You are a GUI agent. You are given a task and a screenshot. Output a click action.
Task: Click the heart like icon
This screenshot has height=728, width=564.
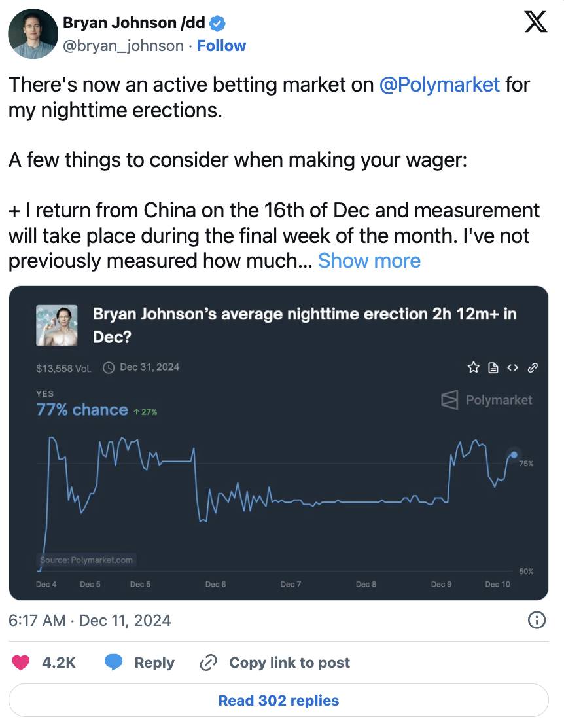click(x=21, y=663)
